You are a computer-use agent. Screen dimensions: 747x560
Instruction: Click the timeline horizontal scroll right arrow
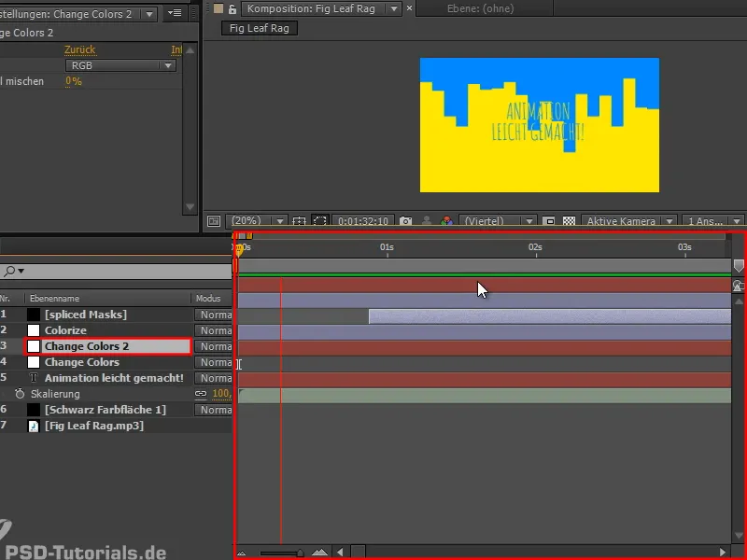tap(723, 553)
